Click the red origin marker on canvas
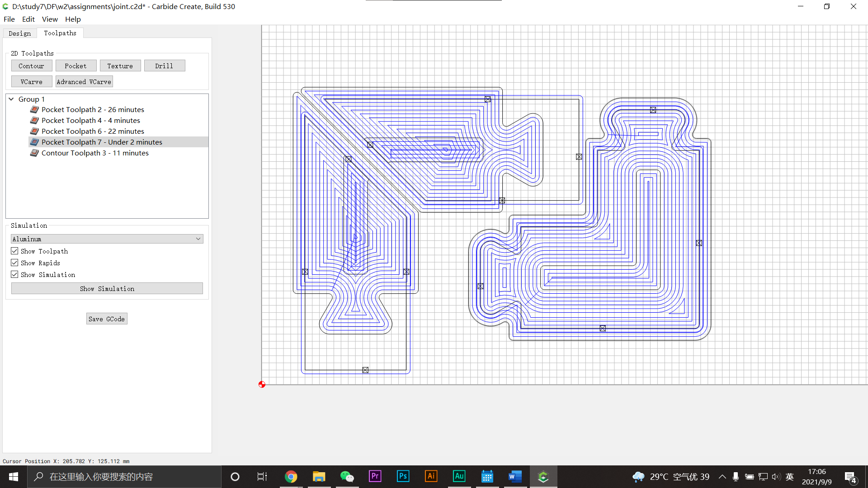Screen dimensions: 868x488 click(x=262, y=385)
